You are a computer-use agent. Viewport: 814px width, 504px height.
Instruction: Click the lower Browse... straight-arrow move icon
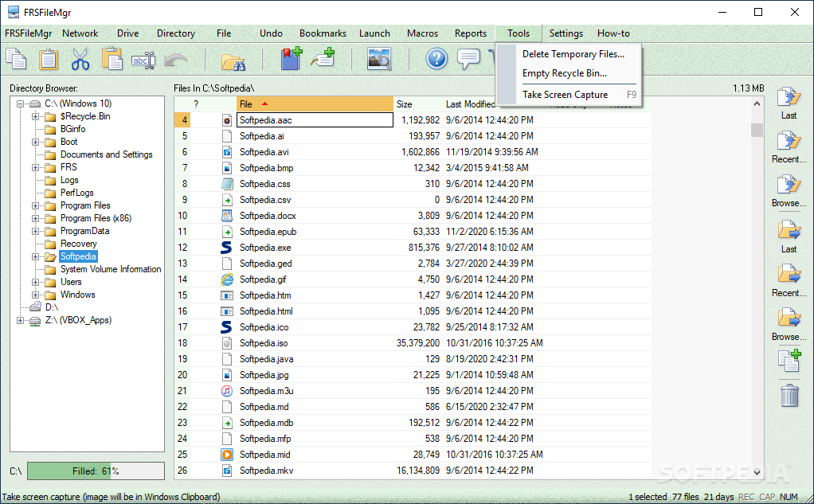click(x=789, y=318)
